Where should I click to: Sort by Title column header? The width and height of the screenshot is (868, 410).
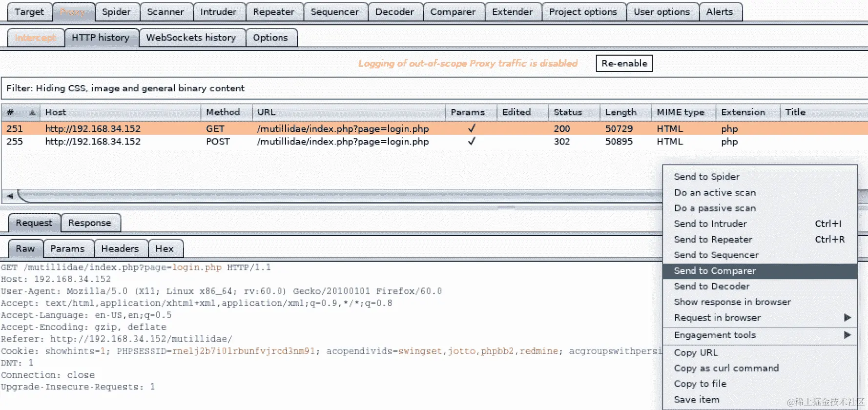824,112
